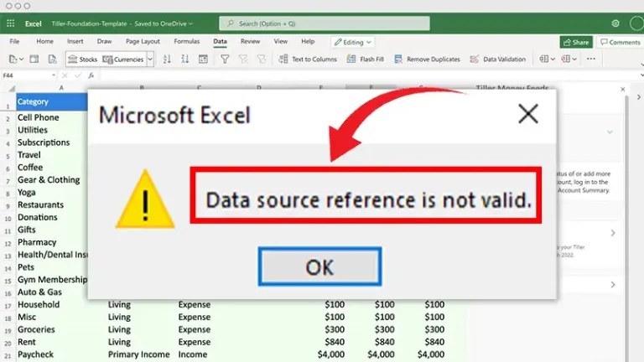
Task: Open the app launcher waffle icon
Action: (x=11, y=23)
